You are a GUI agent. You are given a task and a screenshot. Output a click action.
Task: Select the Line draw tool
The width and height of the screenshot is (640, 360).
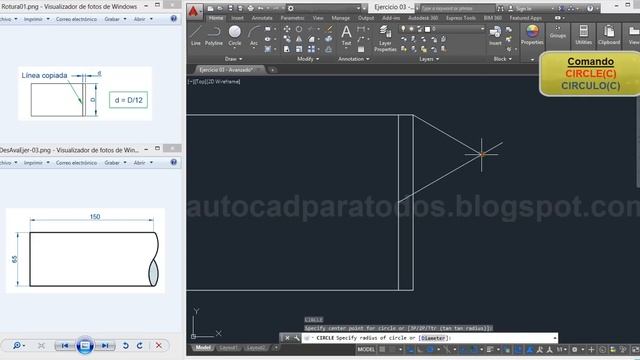coord(196,36)
